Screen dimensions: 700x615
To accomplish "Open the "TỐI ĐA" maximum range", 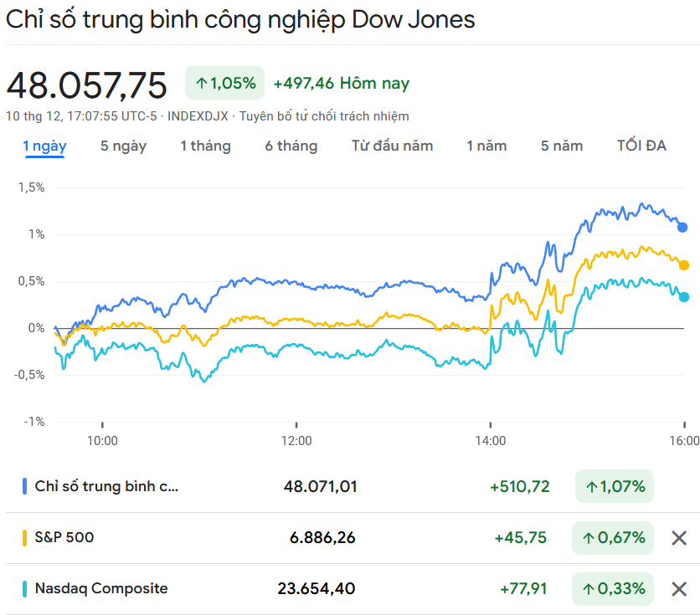I will tap(641, 146).
